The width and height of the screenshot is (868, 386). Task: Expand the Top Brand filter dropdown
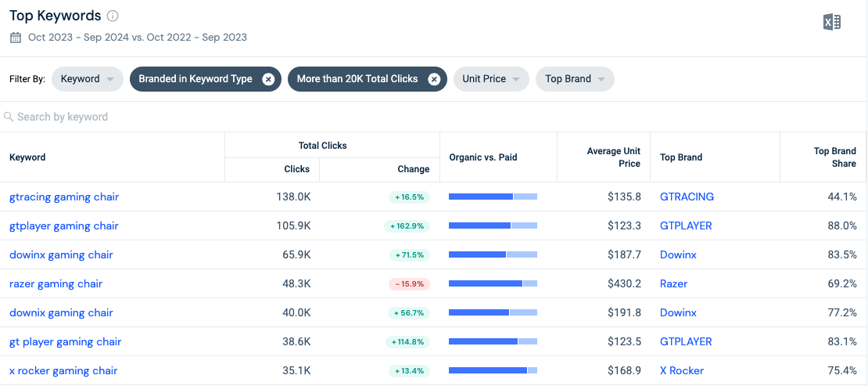point(575,79)
